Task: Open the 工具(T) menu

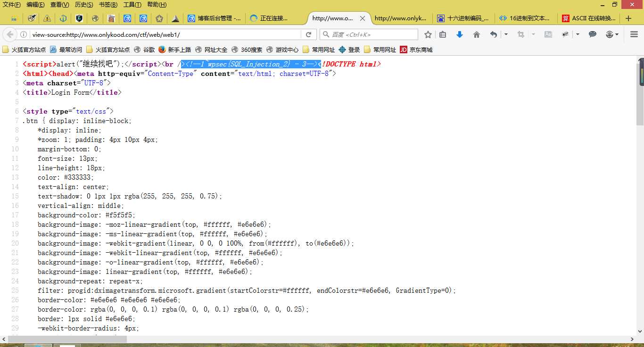Action: click(132, 5)
